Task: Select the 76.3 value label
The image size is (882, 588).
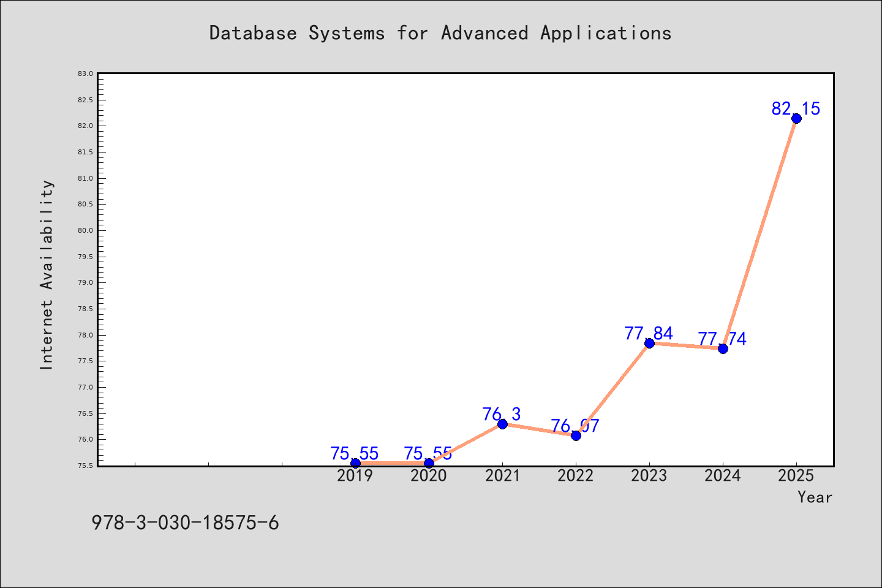Action: (x=502, y=414)
